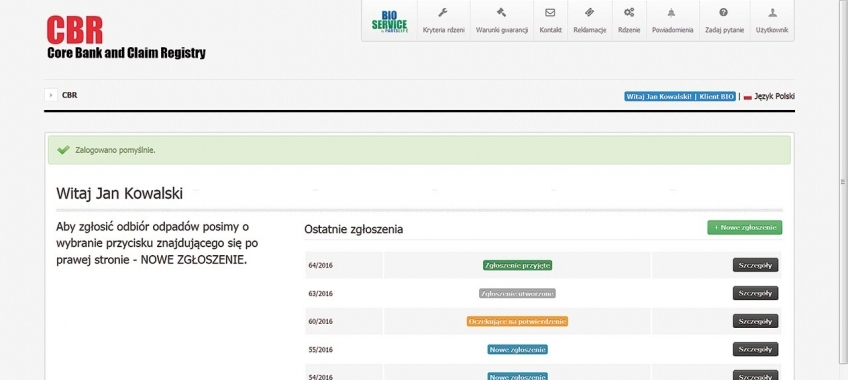Open the Użytkownik menu label
The width and height of the screenshot is (848, 380).
pyautogui.click(x=772, y=30)
